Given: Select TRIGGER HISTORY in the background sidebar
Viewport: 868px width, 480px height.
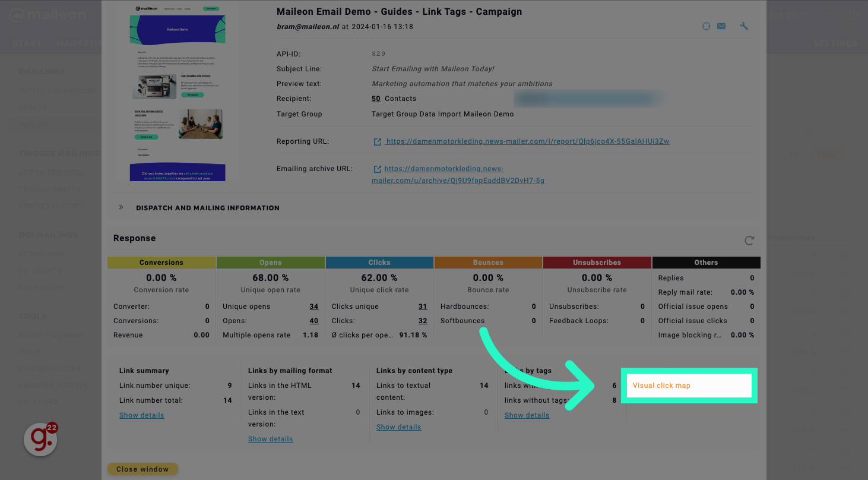Looking at the screenshot, I should tap(51, 206).
